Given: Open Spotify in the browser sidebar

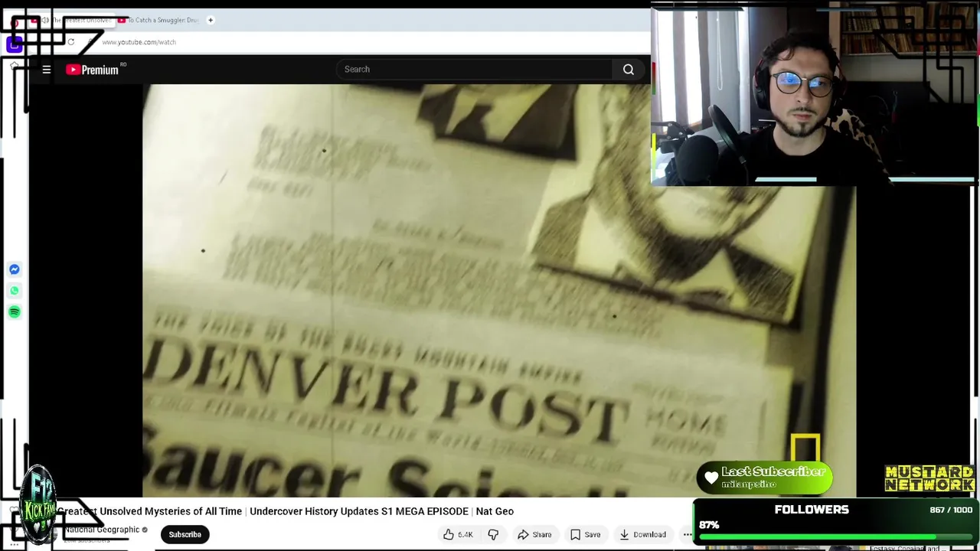Looking at the screenshot, I should point(15,312).
